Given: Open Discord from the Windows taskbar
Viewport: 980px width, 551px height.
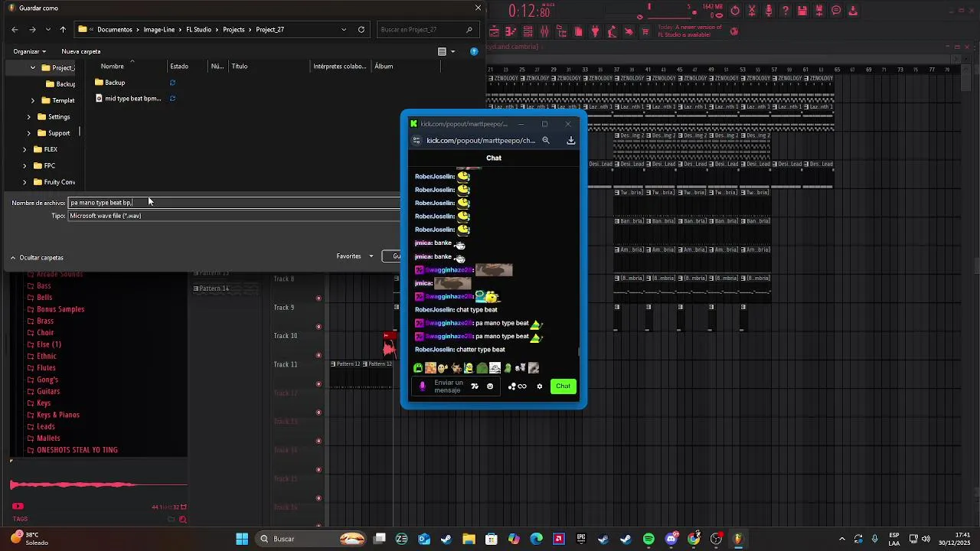Looking at the screenshot, I should click(x=671, y=539).
